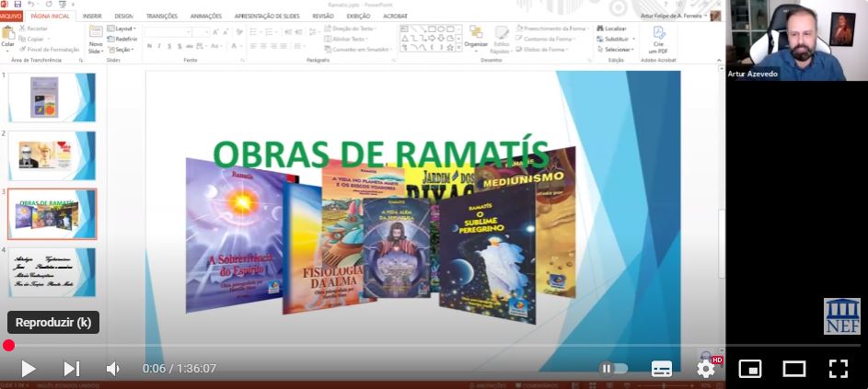Enter fullscreen mode
The image size is (868, 389).
[839, 369]
